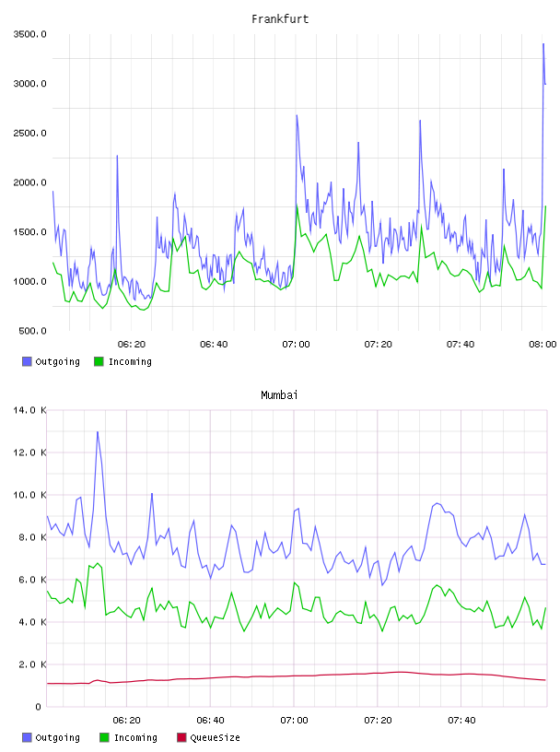
Task: Click the 2000.0 y-axis label on Frankfurt chart
Action: (29, 182)
